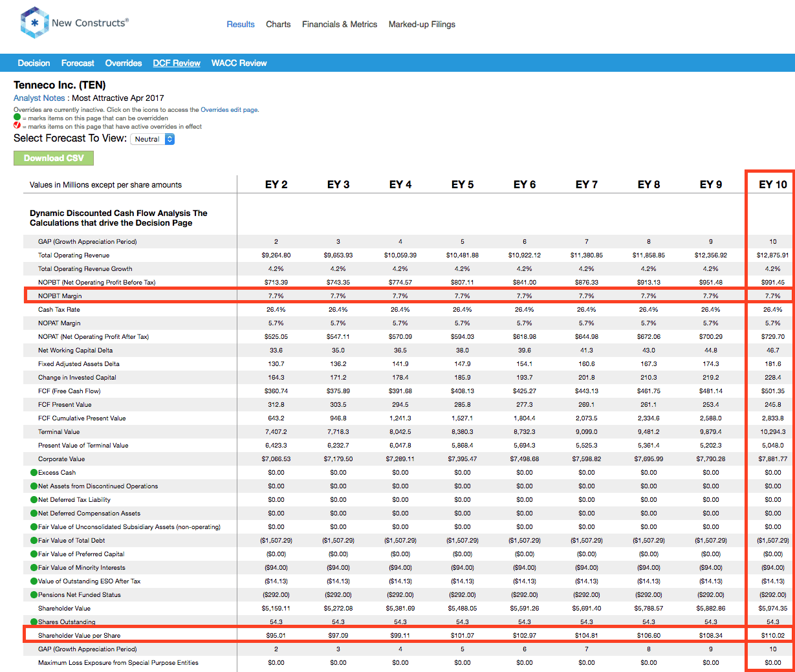Click EY 10 shareholder value per share $110.02
Screen dimensions: 795x672
click(x=773, y=636)
